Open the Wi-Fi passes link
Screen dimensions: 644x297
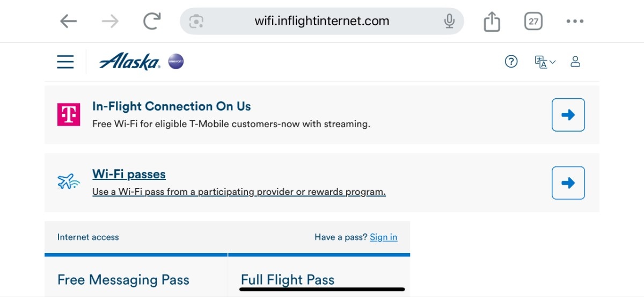(x=129, y=174)
